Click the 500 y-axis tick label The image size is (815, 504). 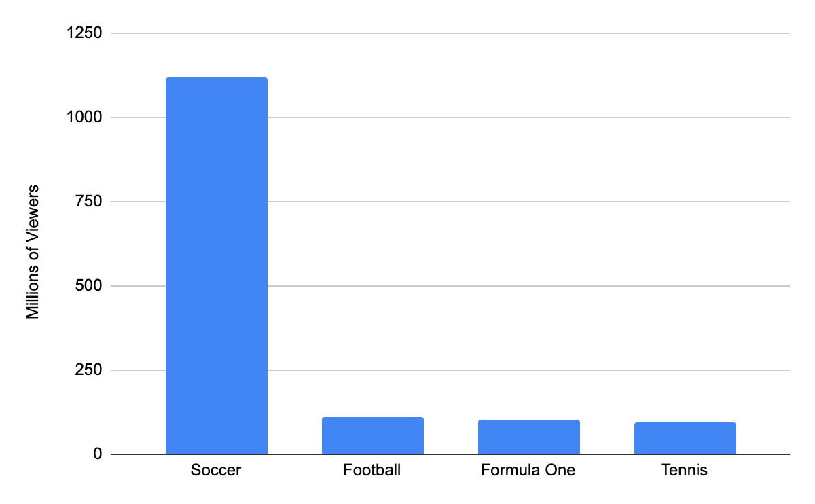pyautogui.click(x=89, y=286)
